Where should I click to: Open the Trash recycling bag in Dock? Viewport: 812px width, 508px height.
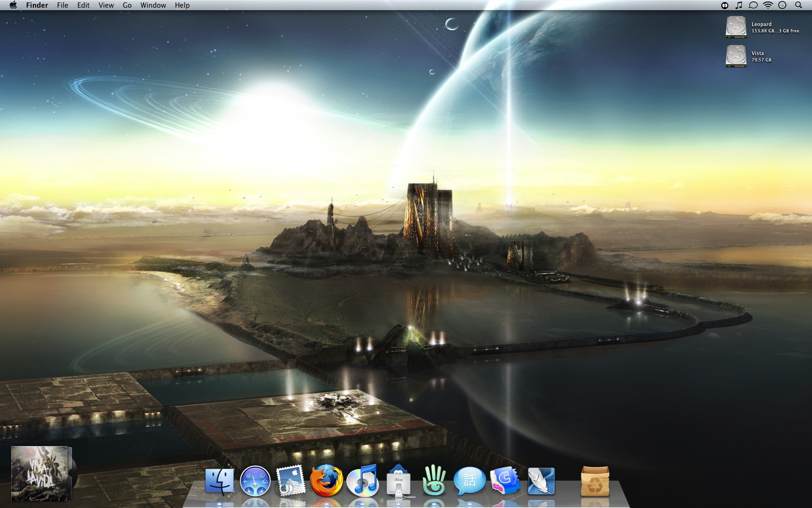[595, 481]
